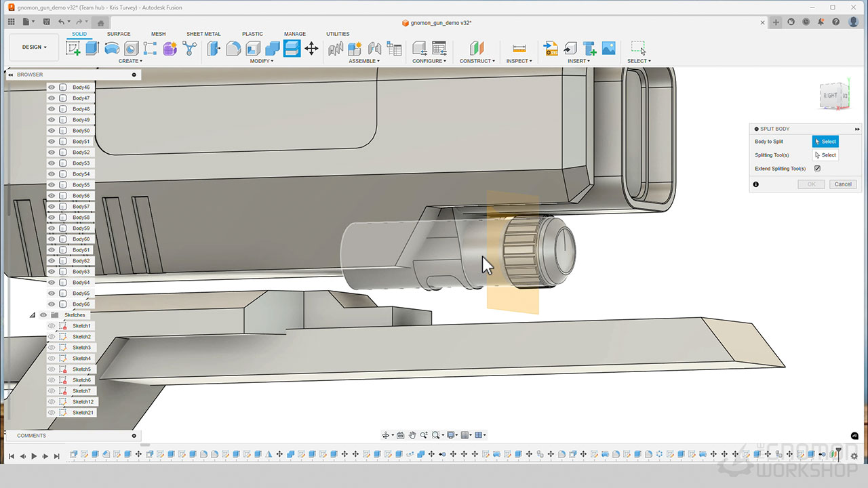Hide Body52 using its eye icon
Image resolution: width=868 pixels, height=488 pixels.
pyautogui.click(x=52, y=152)
